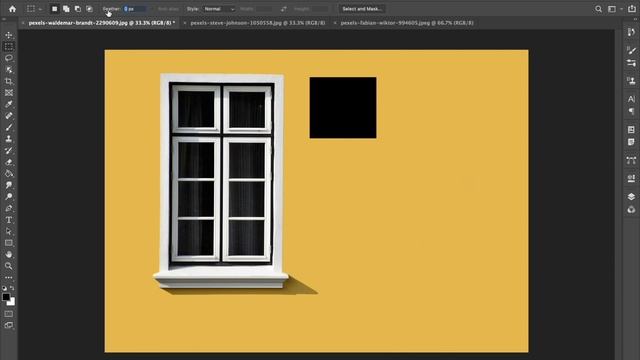Open the workspace switcher dropdown

pos(615,9)
